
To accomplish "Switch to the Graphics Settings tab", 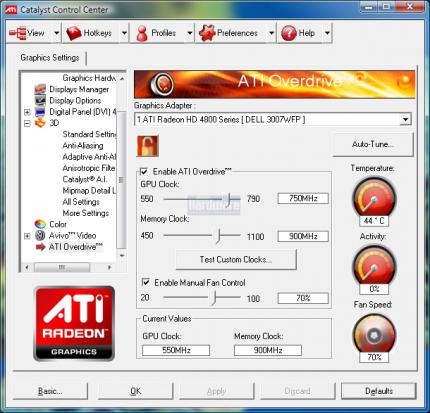I will click(50, 58).
